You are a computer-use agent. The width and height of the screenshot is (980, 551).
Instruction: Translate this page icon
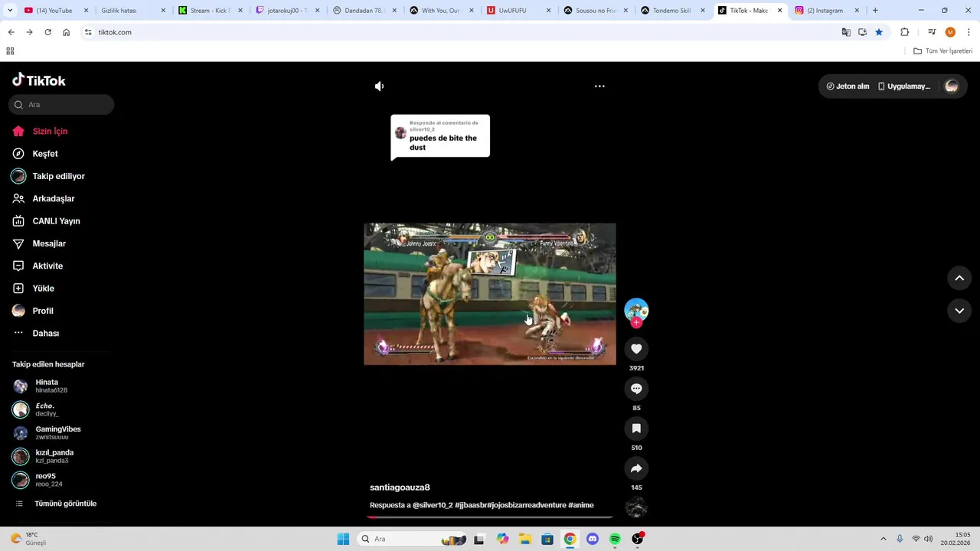click(x=846, y=32)
